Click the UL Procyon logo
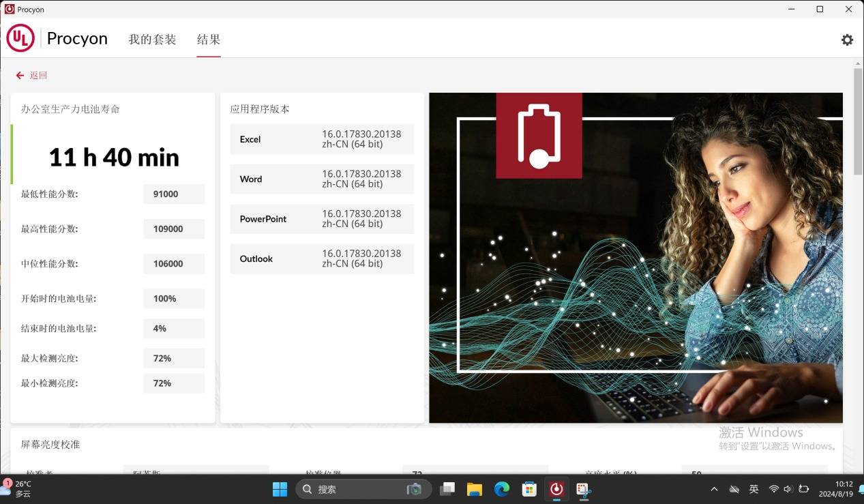This screenshot has width=864, height=504. pos(20,39)
